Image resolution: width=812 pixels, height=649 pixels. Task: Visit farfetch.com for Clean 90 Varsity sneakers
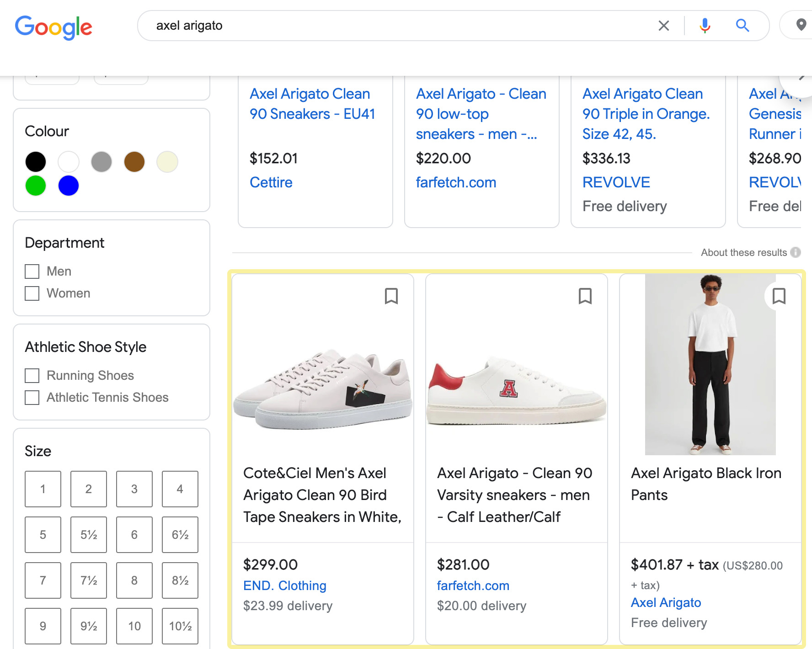pos(472,585)
